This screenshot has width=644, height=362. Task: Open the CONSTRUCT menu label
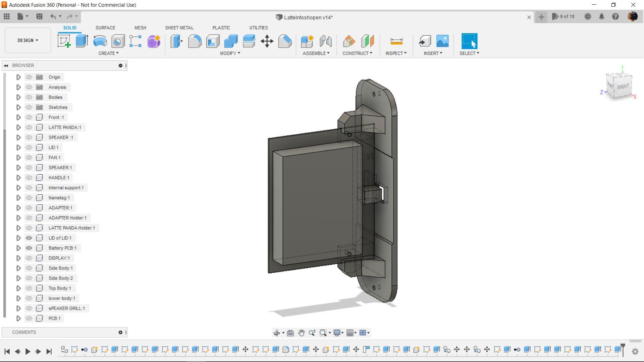point(357,53)
